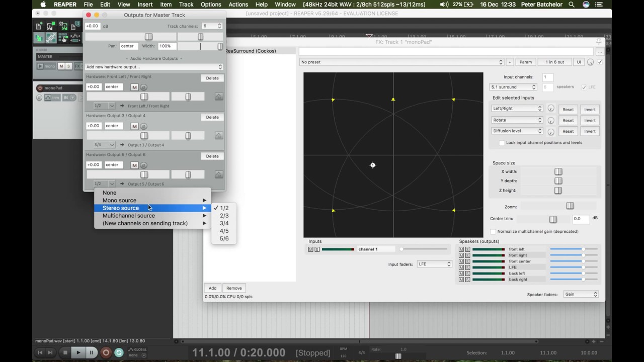Open the Rotate parameter dropdown

point(517,120)
